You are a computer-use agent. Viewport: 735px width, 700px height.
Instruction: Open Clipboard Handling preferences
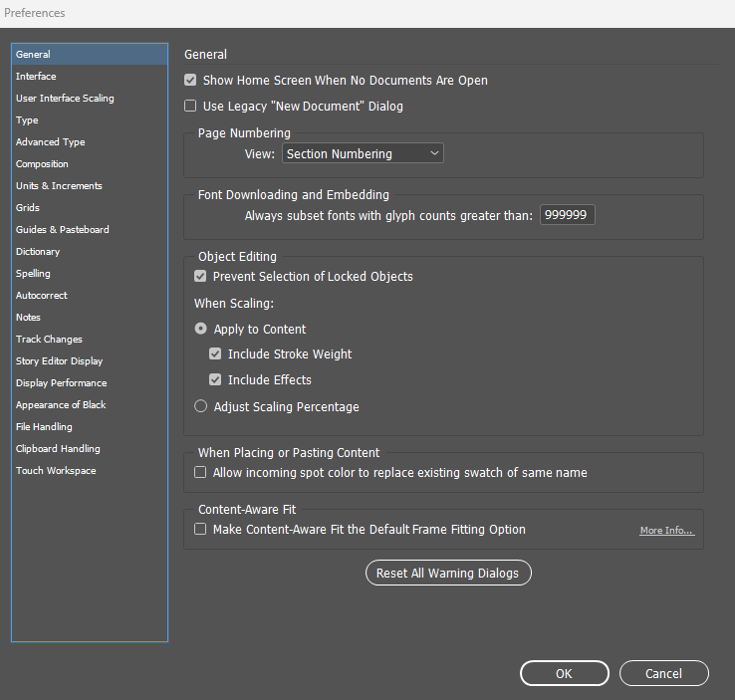point(90,448)
